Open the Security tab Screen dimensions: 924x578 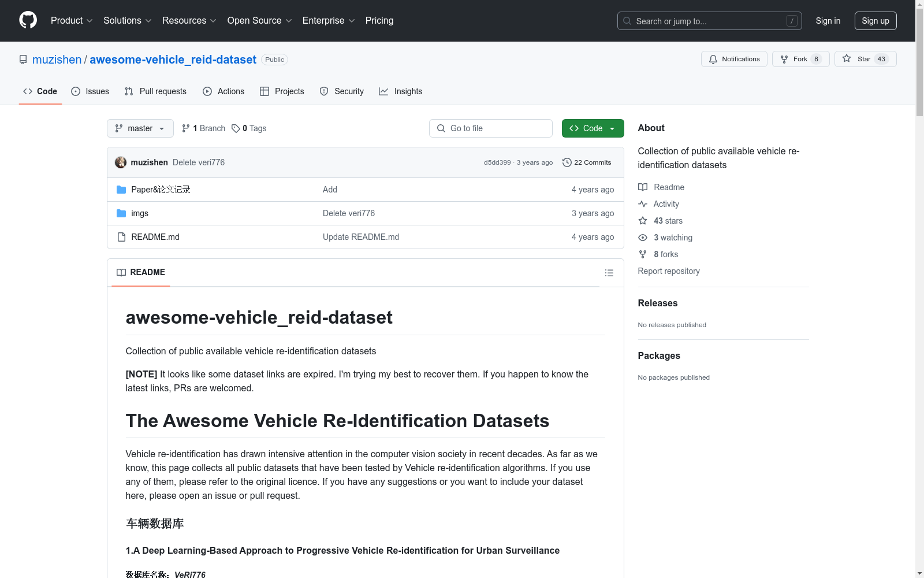click(x=342, y=91)
